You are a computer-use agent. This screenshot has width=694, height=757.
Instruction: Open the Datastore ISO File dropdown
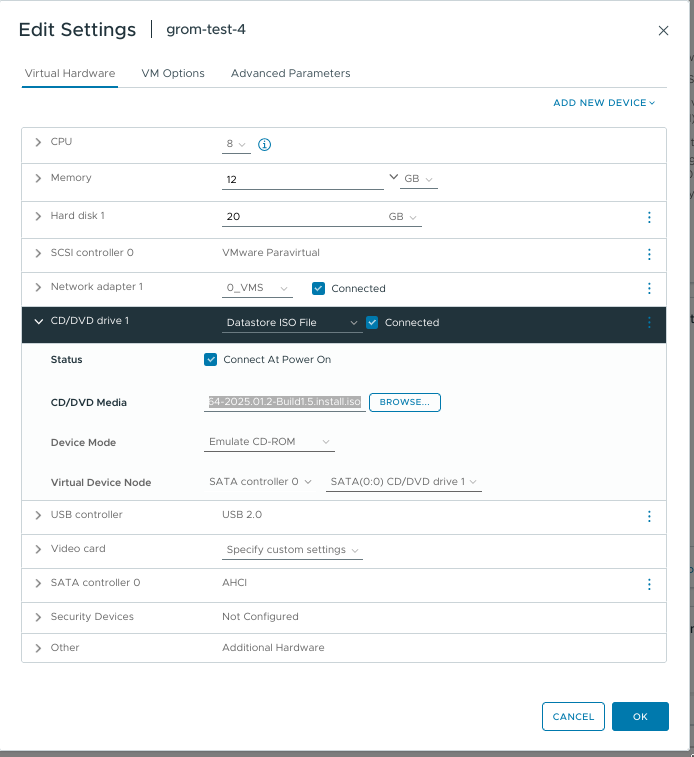click(x=291, y=322)
